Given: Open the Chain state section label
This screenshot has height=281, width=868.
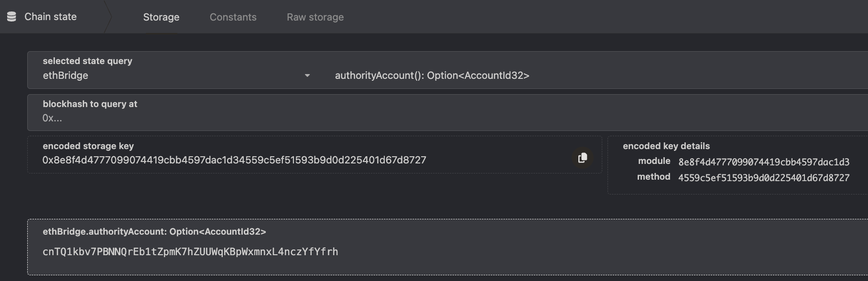Looking at the screenshot, I should click(x=51, y=17).
